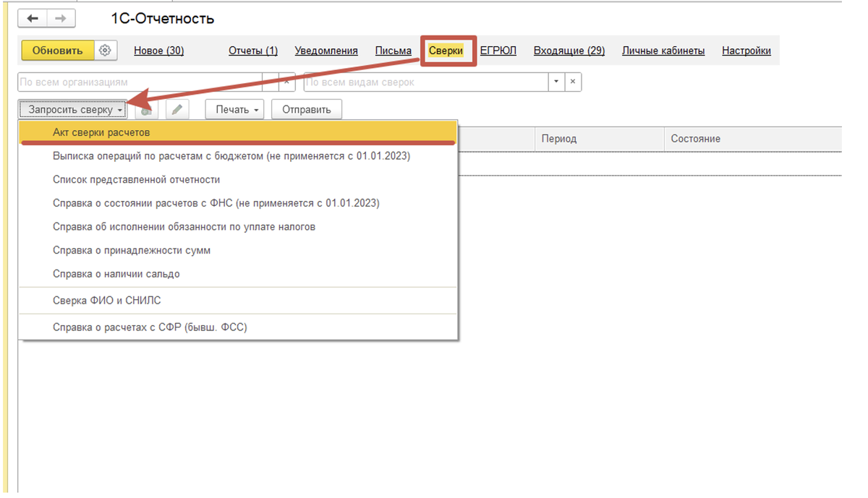The width and height of the screenshot is (868, 498).
Task: Click the Отправить button
Action: (307, 110)
